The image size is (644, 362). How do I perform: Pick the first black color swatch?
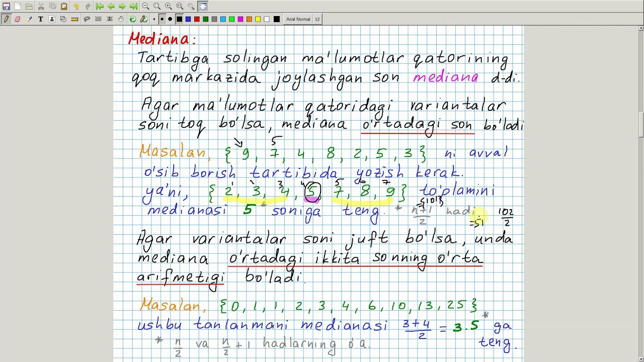[179, 19]
